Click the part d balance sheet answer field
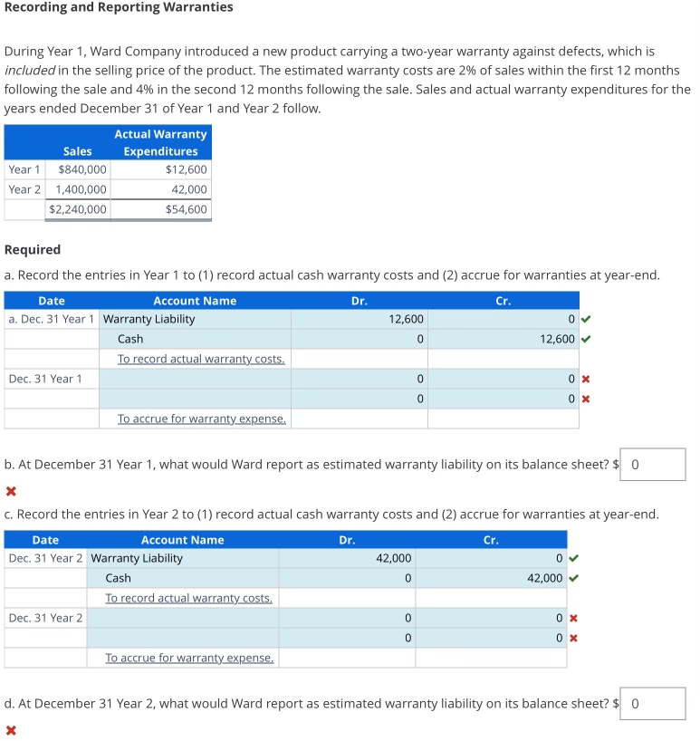The height and width of the screenshot is (741, 700). click(652, 703)
